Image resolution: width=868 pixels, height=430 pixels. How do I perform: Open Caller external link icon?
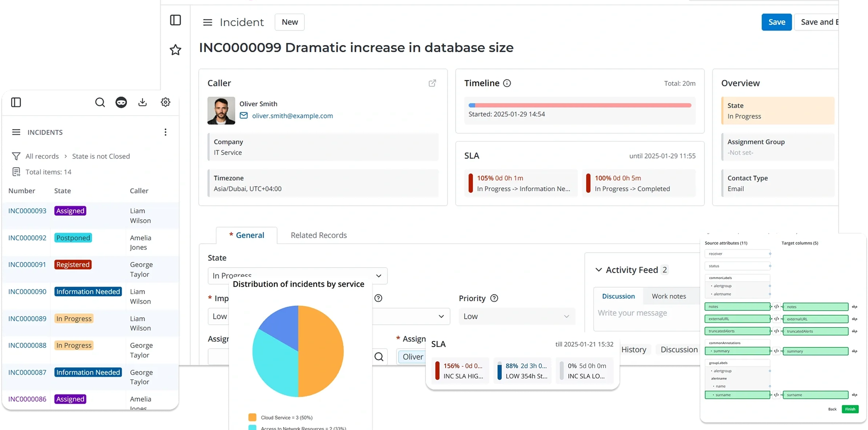pos(432,83)
